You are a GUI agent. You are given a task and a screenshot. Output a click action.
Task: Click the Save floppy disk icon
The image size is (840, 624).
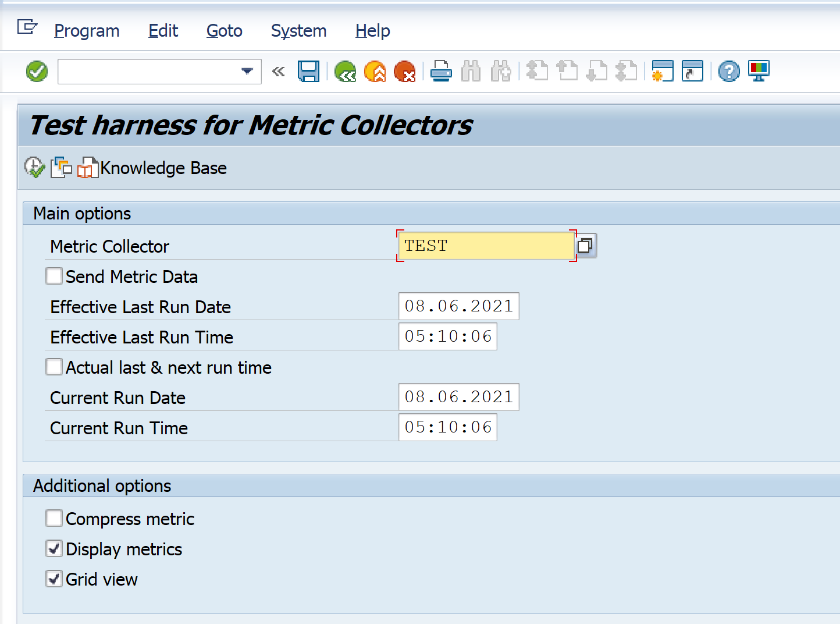[x=308, y=72]
